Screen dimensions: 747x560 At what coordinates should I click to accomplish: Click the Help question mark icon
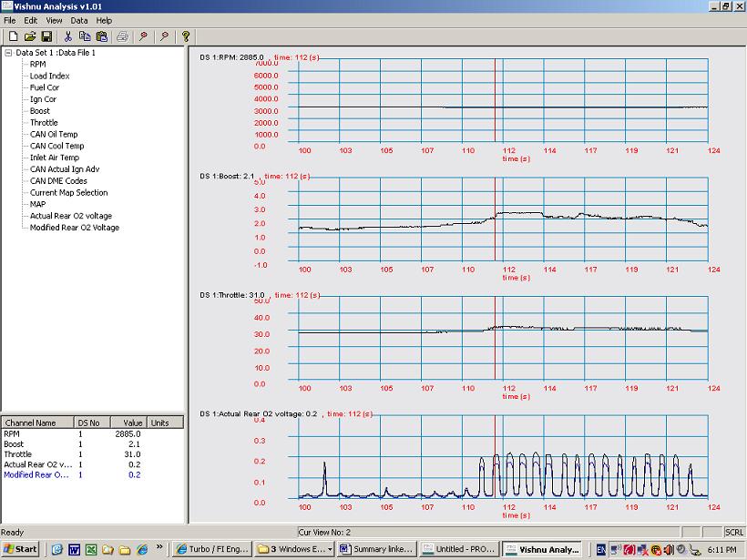click(186, 36)
